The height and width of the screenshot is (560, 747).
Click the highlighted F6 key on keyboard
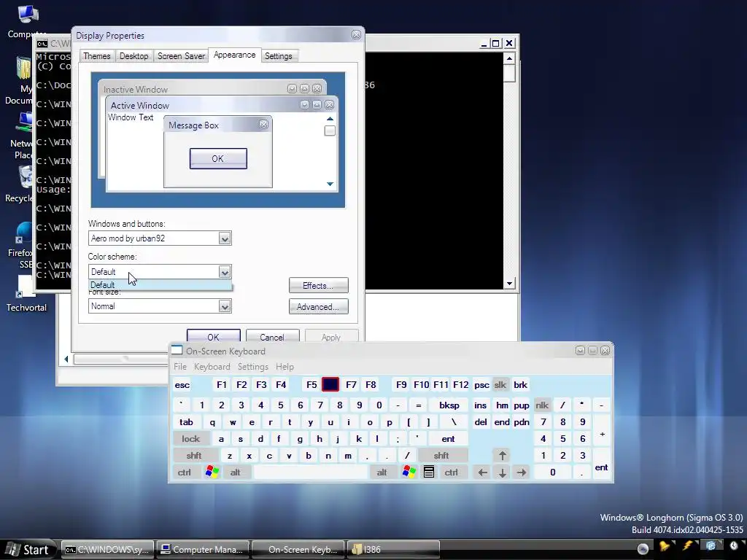[x=330, y=385]
